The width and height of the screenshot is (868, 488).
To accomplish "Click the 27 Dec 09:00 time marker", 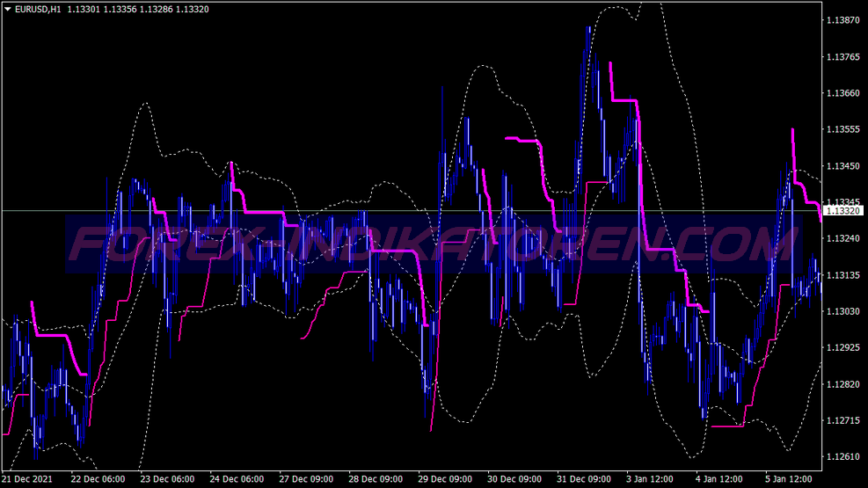I will (x=306, y=480).
